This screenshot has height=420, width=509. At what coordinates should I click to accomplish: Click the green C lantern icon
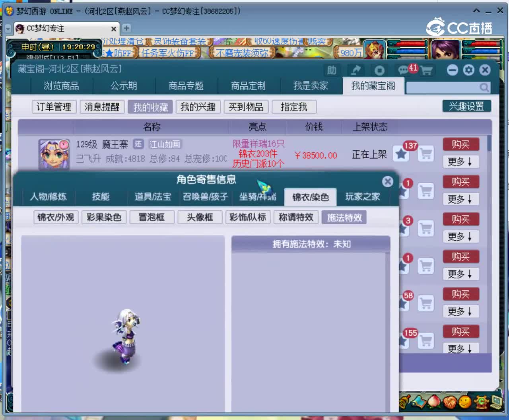481,402
